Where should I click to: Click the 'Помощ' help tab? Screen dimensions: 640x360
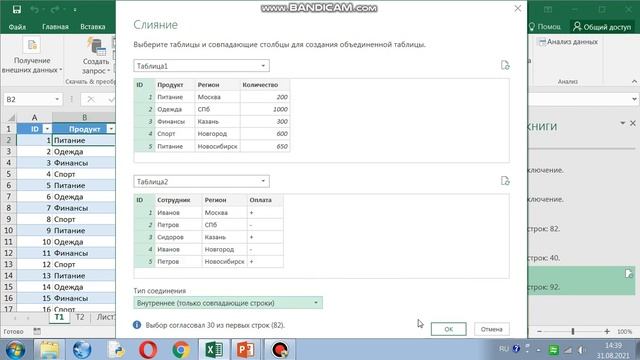[545, 27]
